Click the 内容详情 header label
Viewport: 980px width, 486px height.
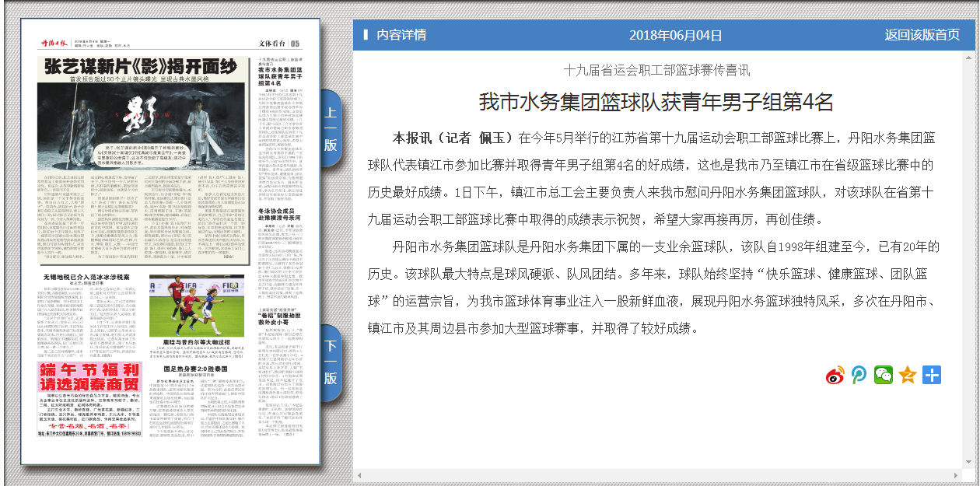(x=401, y=35)
